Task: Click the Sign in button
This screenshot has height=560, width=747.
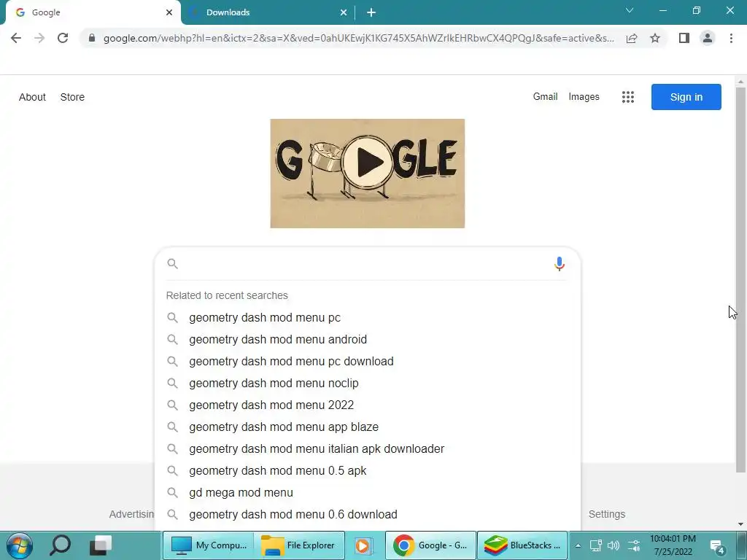Action: pyautogui.click(x=686, y=97)
